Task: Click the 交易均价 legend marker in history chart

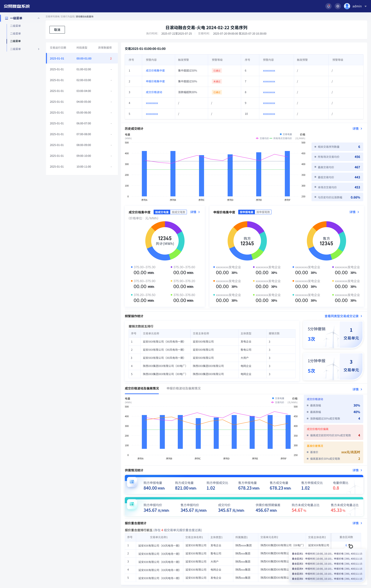Action: pyautogui.click(x=257, y=138)
